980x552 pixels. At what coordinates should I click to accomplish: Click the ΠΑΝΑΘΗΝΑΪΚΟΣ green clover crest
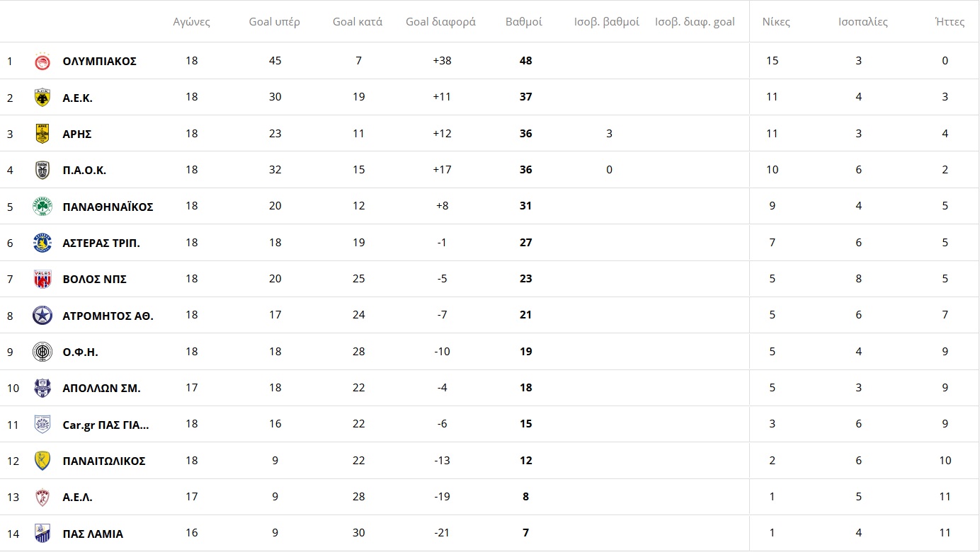(x=42, y=207)
